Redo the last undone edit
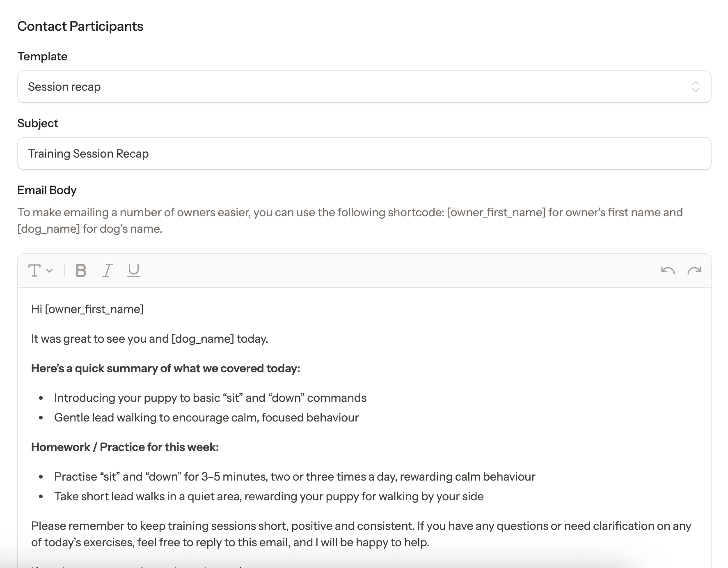728x568 pixels. click(694, 270)
